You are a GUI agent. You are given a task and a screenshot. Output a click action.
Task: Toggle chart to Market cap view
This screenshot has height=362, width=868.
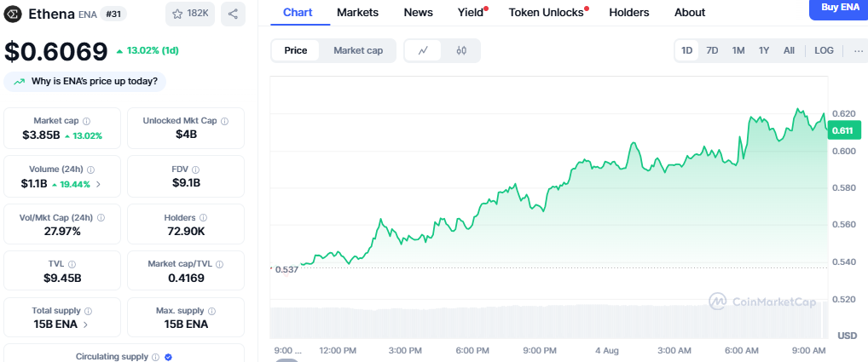(x=357, y=51)
